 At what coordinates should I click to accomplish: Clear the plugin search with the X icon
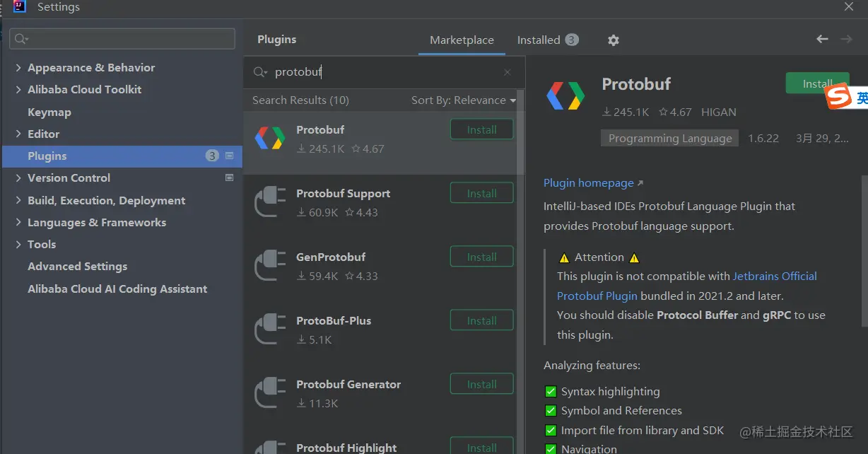click(x=507, y=72)
